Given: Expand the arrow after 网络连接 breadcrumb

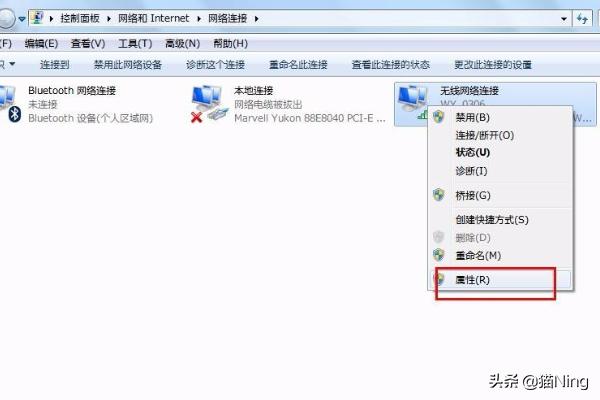Looking at the screenshot, I should point(256,18).
